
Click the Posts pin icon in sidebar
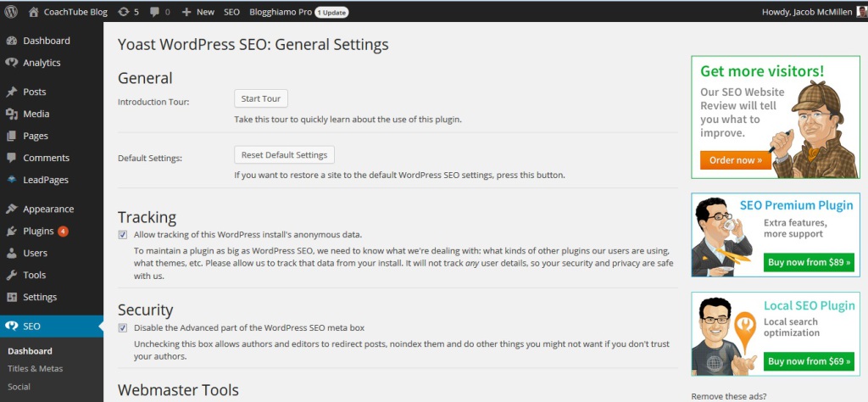tap(11, 92)
